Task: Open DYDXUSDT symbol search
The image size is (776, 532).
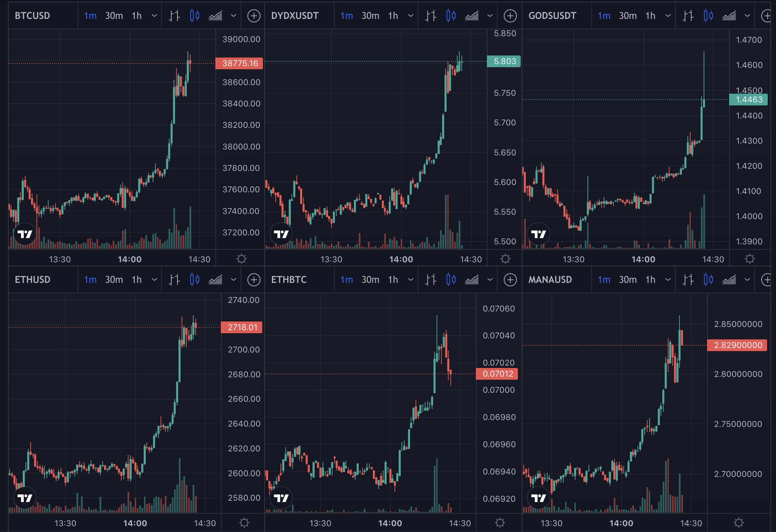Action: pos(295,16)
